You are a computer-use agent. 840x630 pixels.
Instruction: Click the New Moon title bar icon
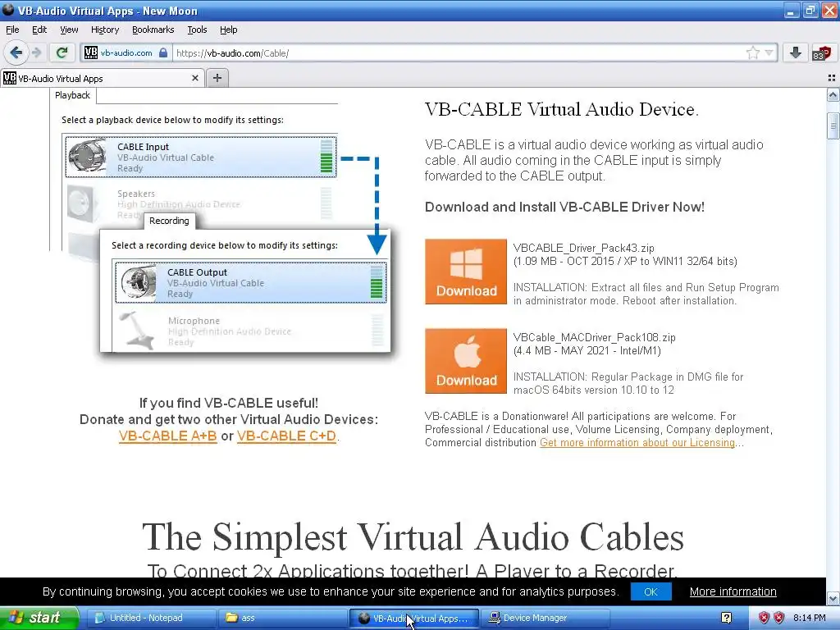8,10
